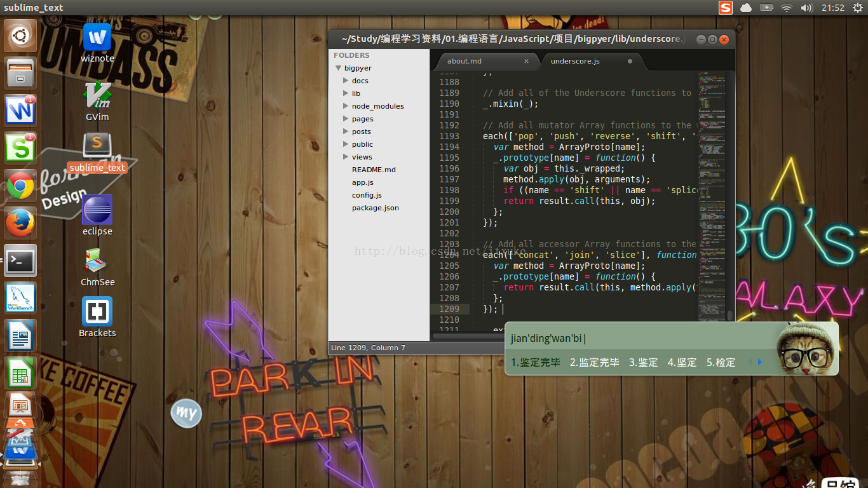Open the eclipse desktop shortcut
The height and width of the screenshot is (488, 868).
coord(97,210)
